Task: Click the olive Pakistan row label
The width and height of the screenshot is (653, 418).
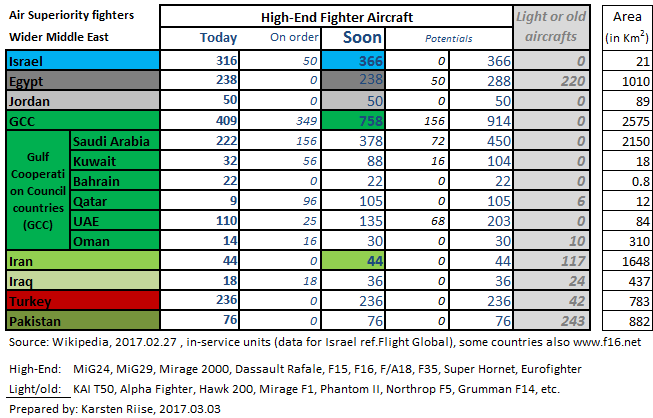Action: point(83,321)
